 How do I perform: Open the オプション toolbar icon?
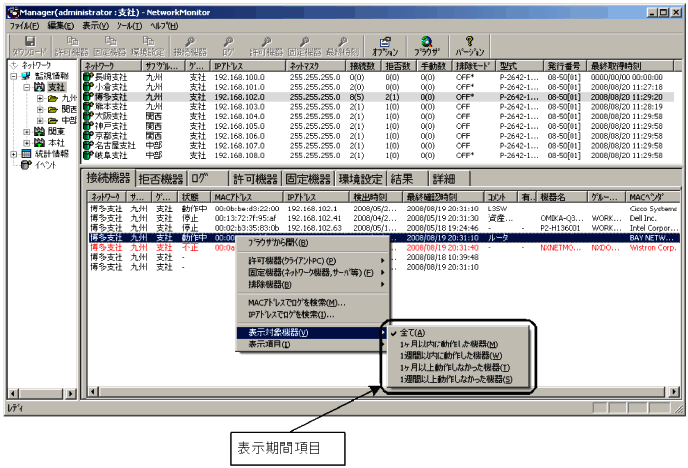pyautogui.click(x=384, y=45)
